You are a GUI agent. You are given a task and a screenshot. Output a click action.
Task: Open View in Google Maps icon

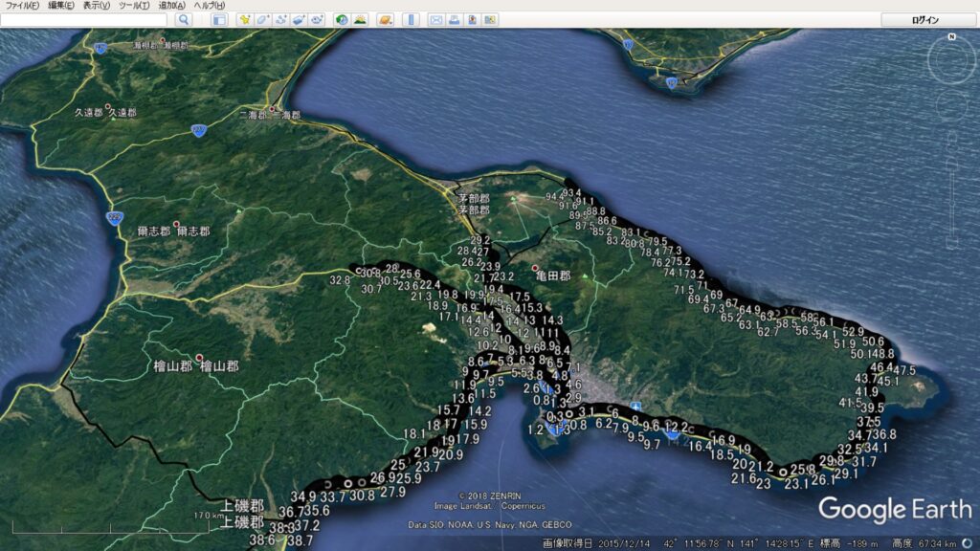[490, 19]
